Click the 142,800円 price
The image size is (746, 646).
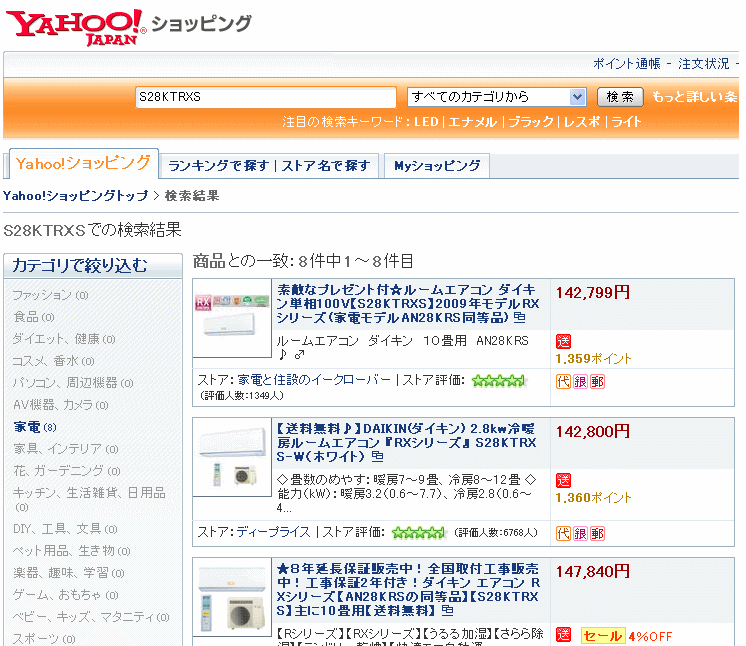click(x=593, y=432)
